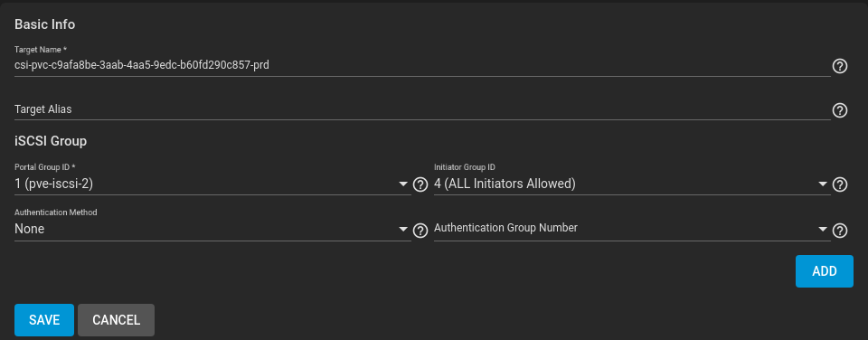
Task: Cancel editing the target
Action: point(117,320)
